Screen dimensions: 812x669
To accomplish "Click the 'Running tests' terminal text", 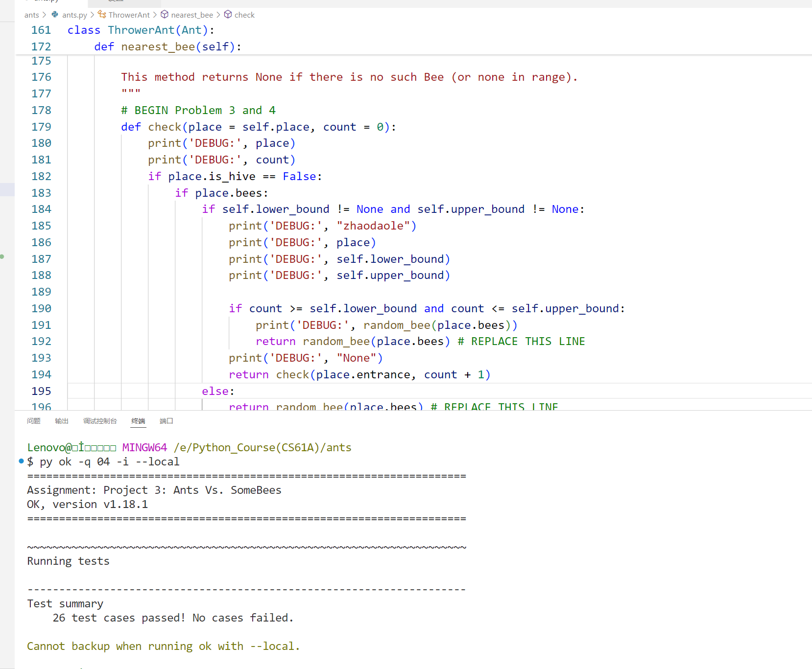I will tap(68, 561).
